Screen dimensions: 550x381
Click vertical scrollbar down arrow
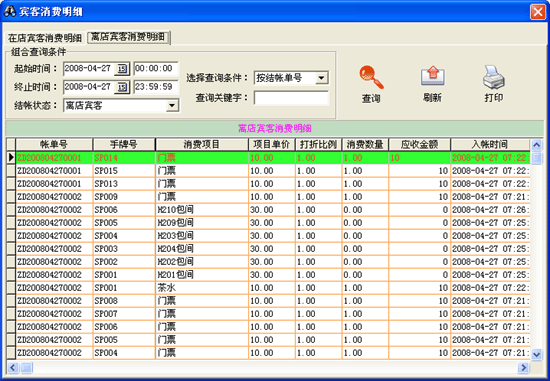537,355
